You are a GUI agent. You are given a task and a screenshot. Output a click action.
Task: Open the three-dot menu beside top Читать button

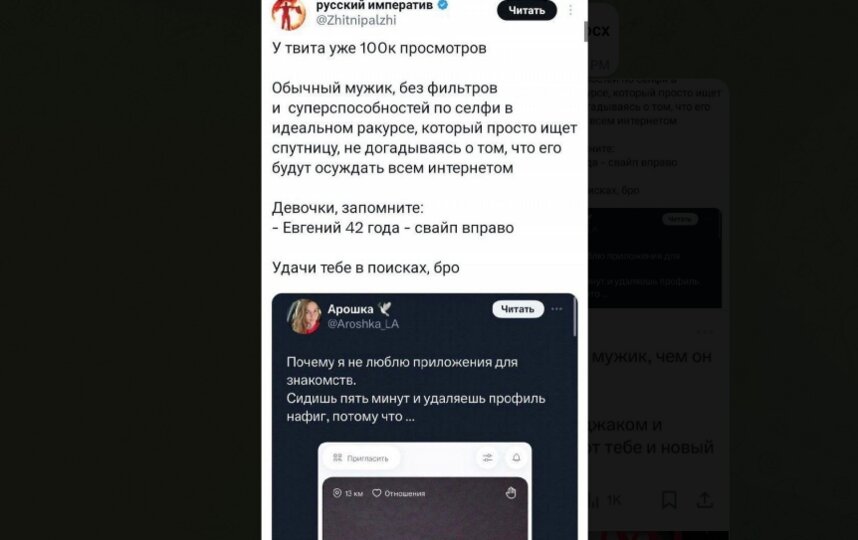click(570, 10)
